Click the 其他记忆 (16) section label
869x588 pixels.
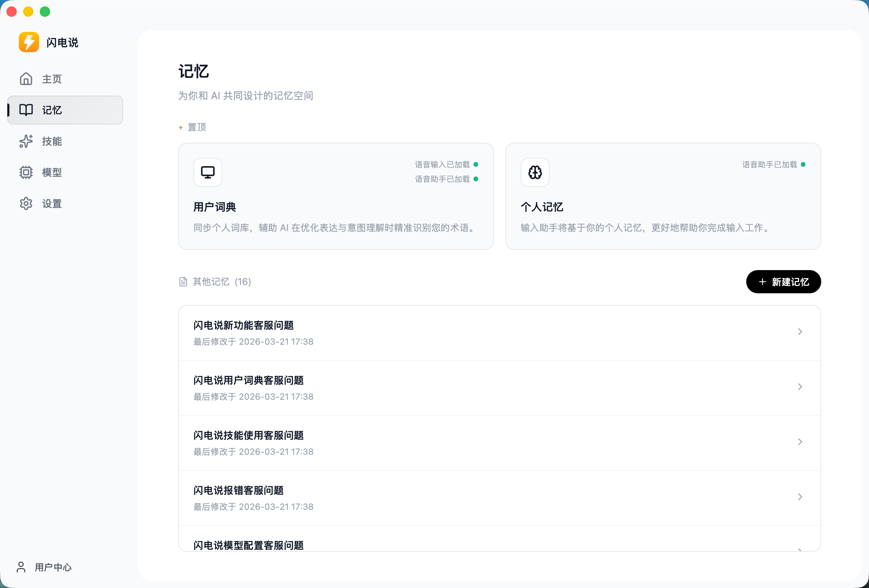point(221,282)
